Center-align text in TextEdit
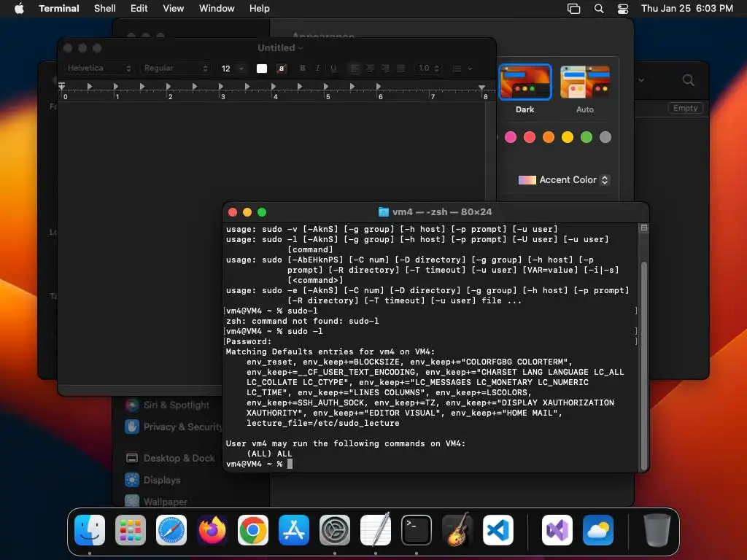This screenshot has height=560, width=747. click(x=370, y=69)
